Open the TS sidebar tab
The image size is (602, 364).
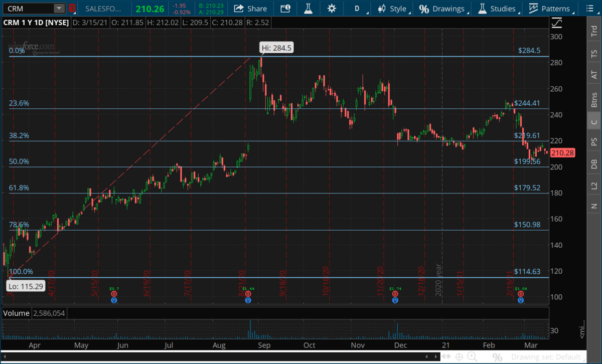pos(594,53)
